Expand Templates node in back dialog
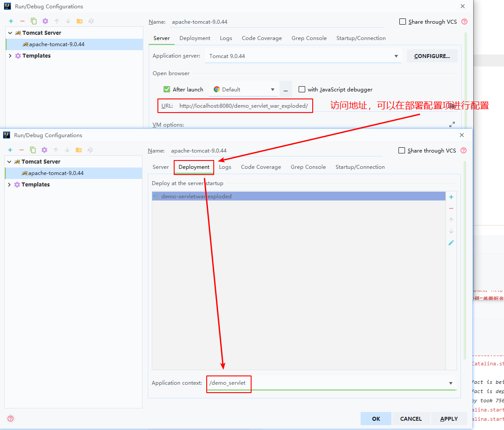The image size is (504, 430). [x=10, y=55]
